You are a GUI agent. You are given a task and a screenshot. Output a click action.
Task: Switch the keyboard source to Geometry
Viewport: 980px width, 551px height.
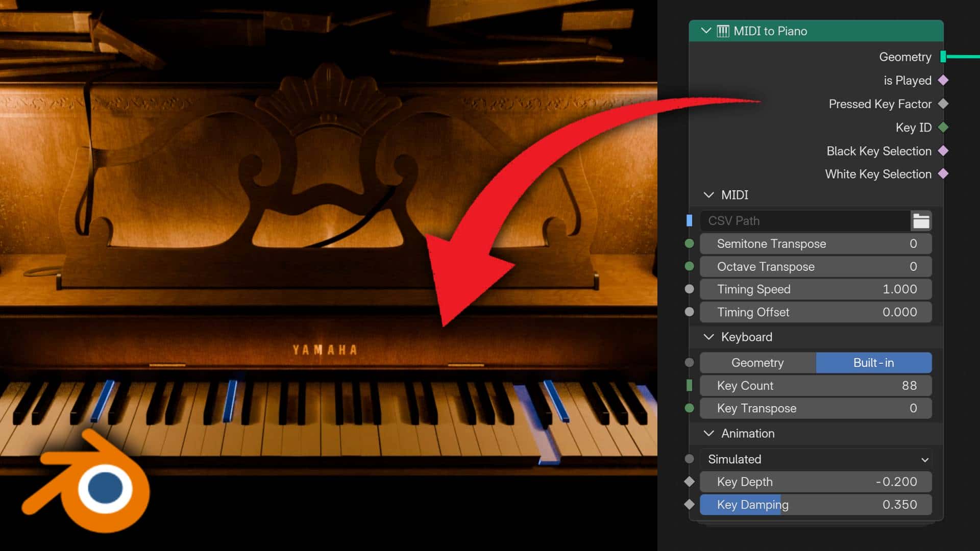coord(757,363)
